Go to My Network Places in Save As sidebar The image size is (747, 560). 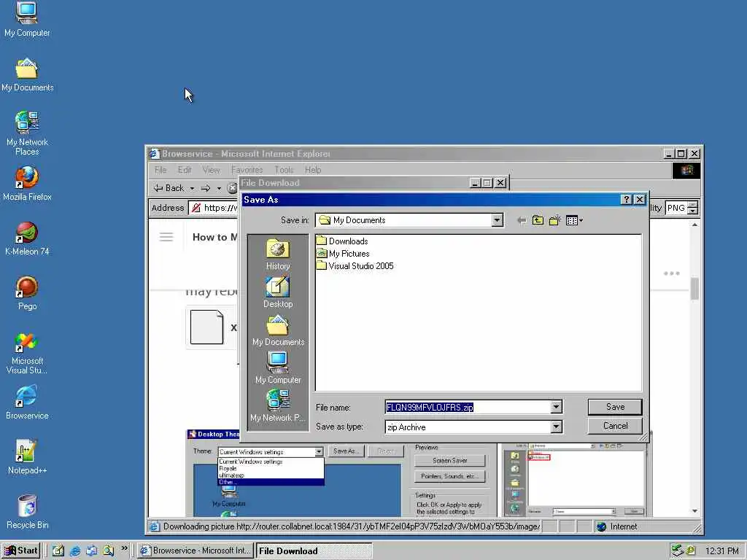pos(278,406)
